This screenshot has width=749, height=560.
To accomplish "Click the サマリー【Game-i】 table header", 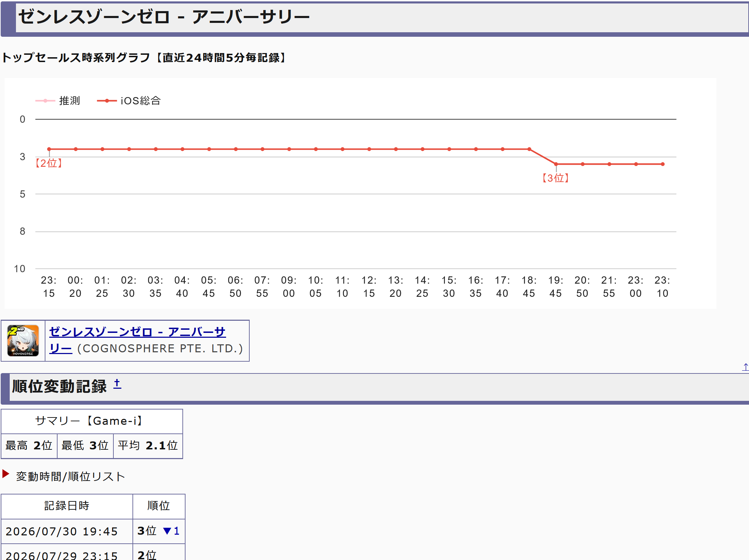I will [92, 421].
